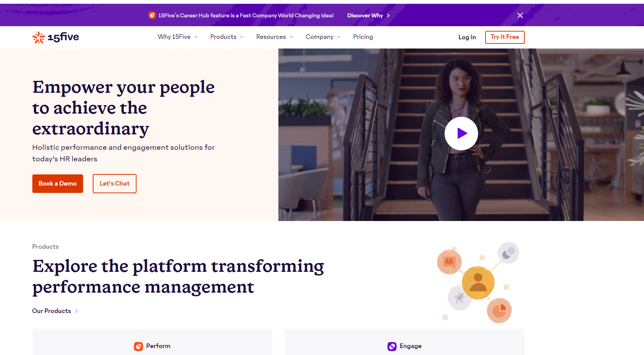This screenshot has width=644, height=355.
Task: Close the purple announcement banner
Action: [520, 15]
